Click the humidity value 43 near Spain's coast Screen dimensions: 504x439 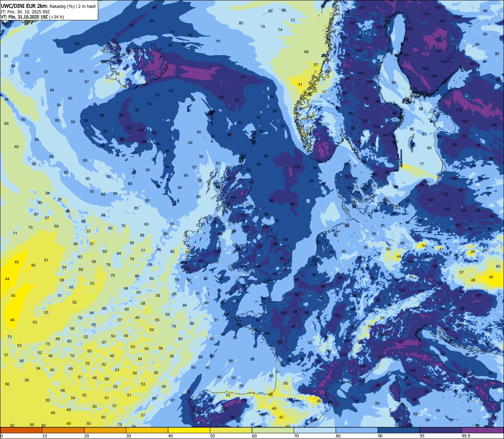(x=281, y=417)
